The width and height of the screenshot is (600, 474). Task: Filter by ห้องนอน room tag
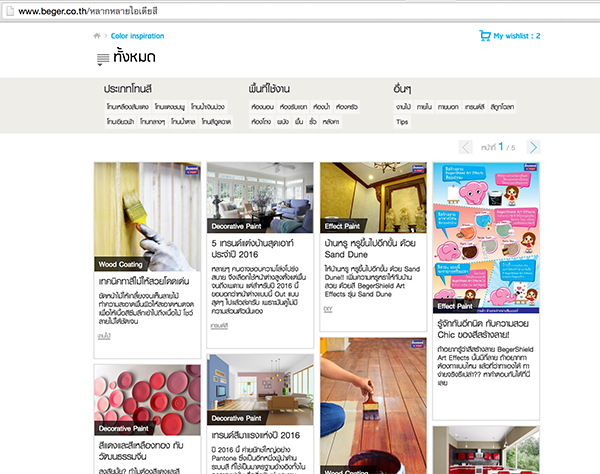point(262,107)
